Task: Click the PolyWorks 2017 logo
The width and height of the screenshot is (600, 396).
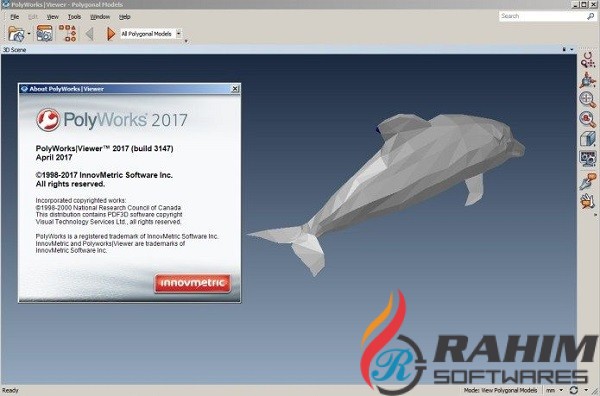Action: click(x=112, y=120)
